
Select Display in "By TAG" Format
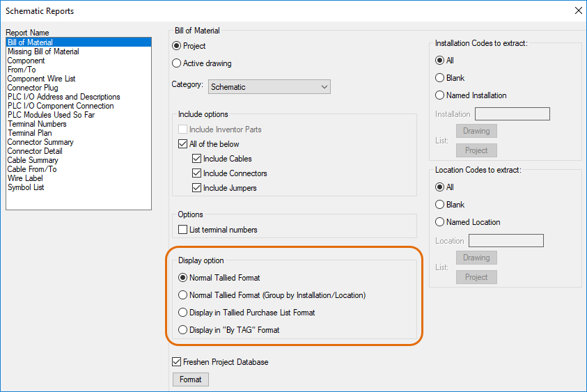(183, 330)
